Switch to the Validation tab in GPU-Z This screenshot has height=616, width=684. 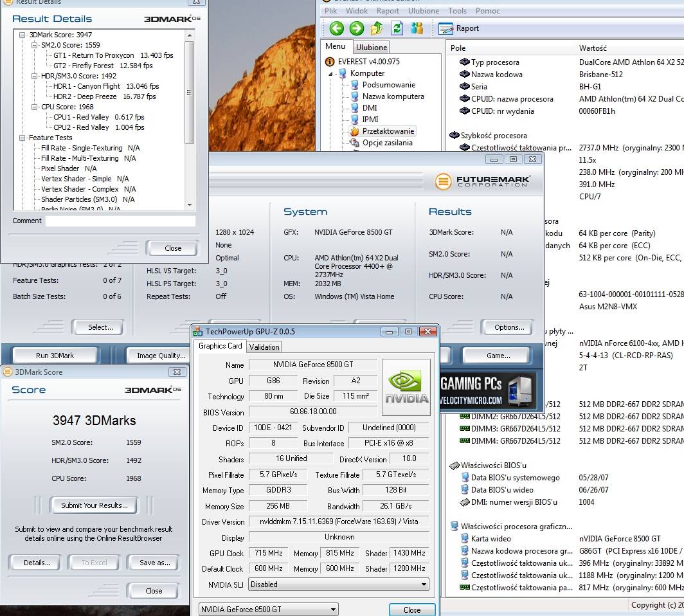point(264,347)
